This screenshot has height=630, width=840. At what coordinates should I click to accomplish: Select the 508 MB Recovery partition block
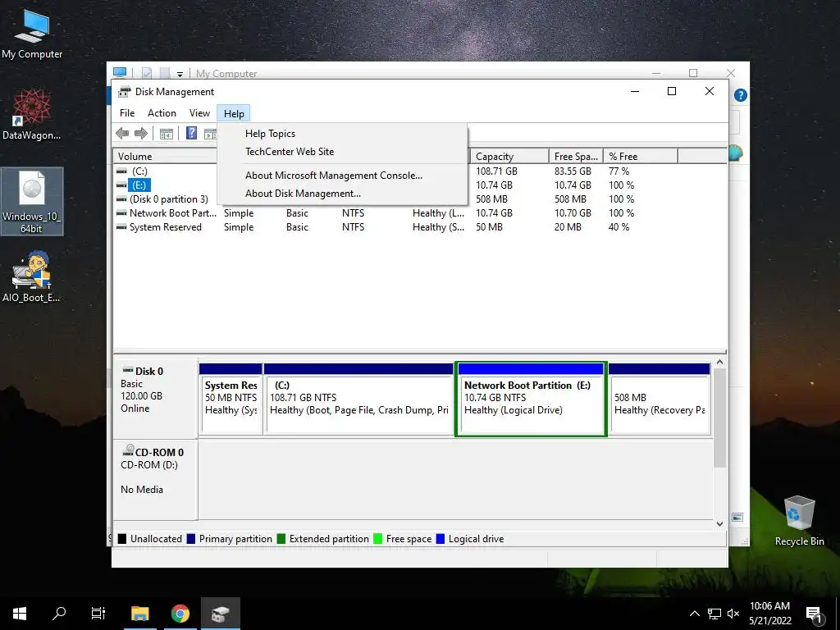click(x=660, y=398)
